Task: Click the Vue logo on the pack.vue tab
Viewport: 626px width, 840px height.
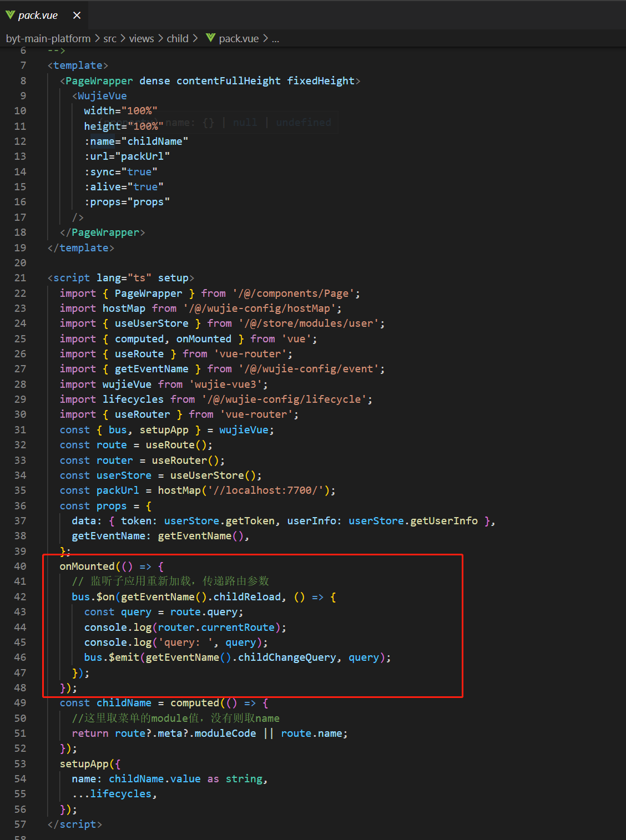Action: pyautogui.click(x=10, y=15)
